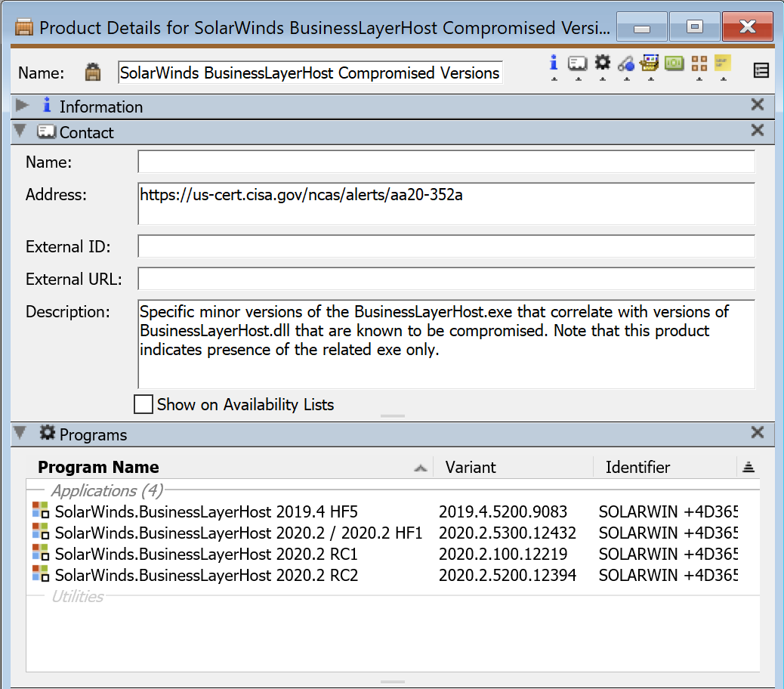Select SolarWinds.BusinessLayerHost 2020.2 RC1 row
The image size is (784, 689).
393,554
